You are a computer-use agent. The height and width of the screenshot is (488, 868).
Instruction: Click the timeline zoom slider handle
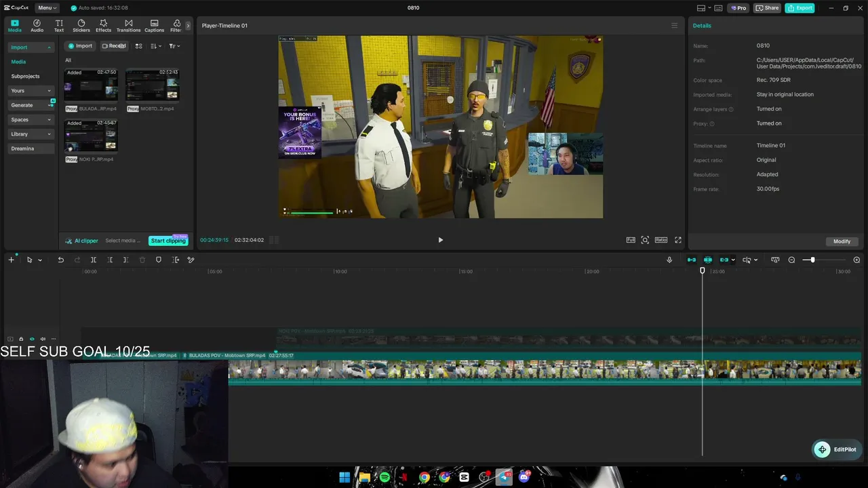coord(812,260)
